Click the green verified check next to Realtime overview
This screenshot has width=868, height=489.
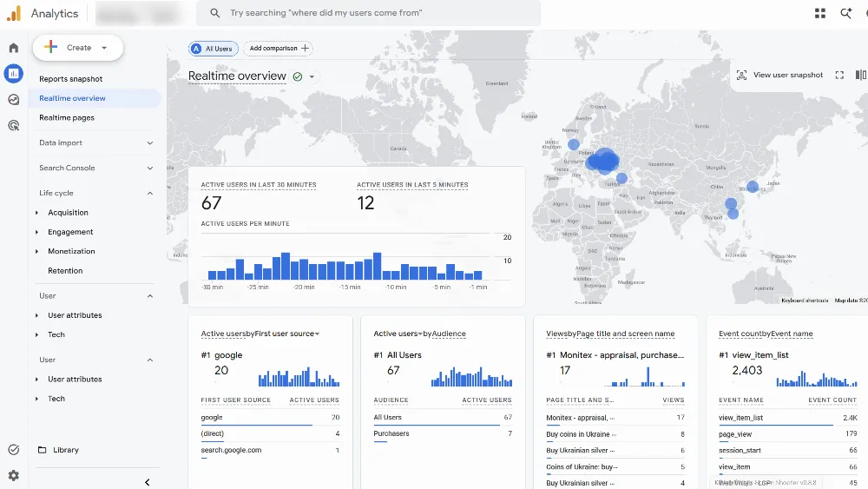[298, 76]
